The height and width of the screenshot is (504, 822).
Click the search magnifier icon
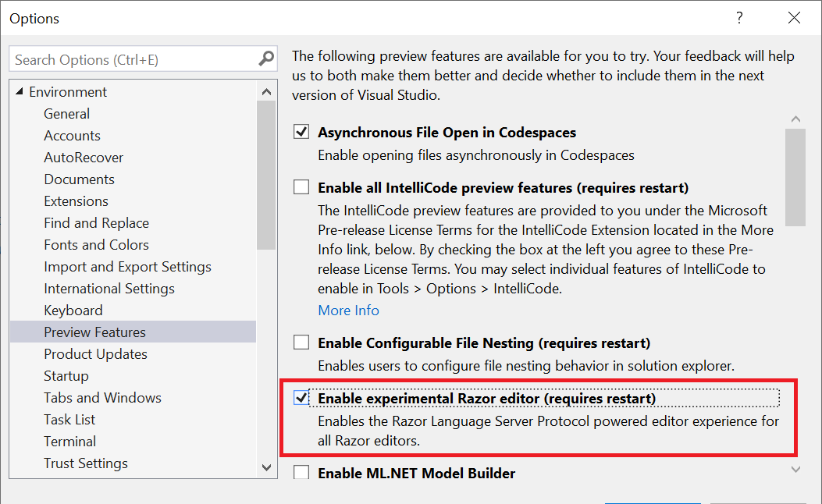pyautogui.click(x=266, y=59)
